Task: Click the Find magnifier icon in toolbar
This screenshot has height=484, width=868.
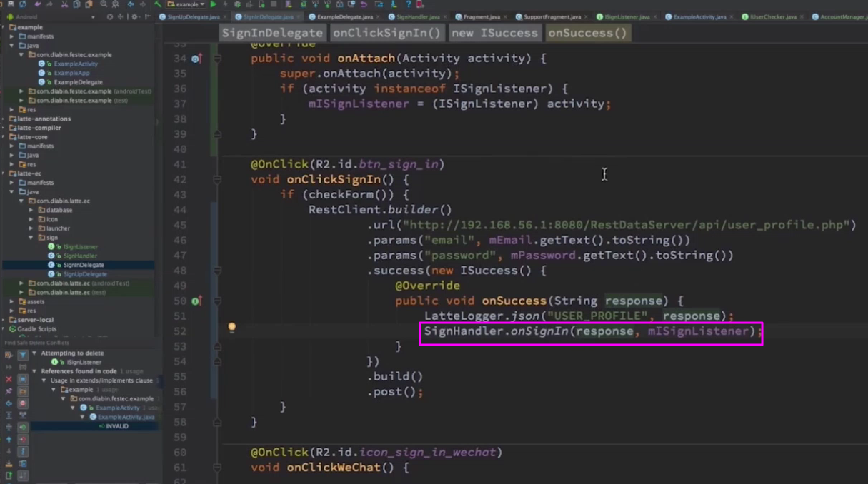Action: 104,4
